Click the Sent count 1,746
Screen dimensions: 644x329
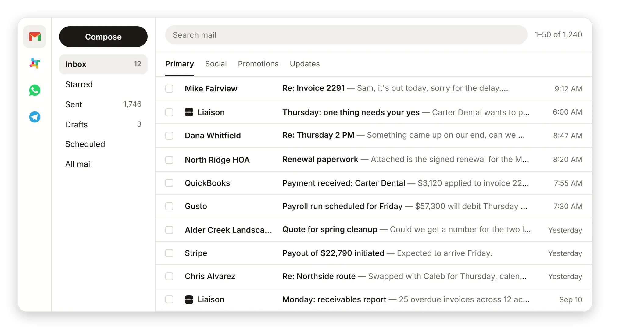tap(132, 104)
